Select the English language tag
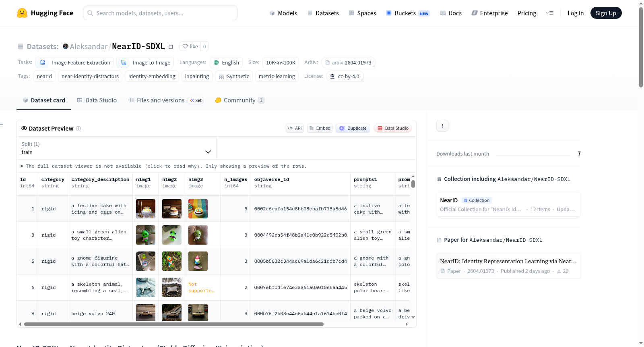Screen dimensions: 644x347 click(226, 62)
